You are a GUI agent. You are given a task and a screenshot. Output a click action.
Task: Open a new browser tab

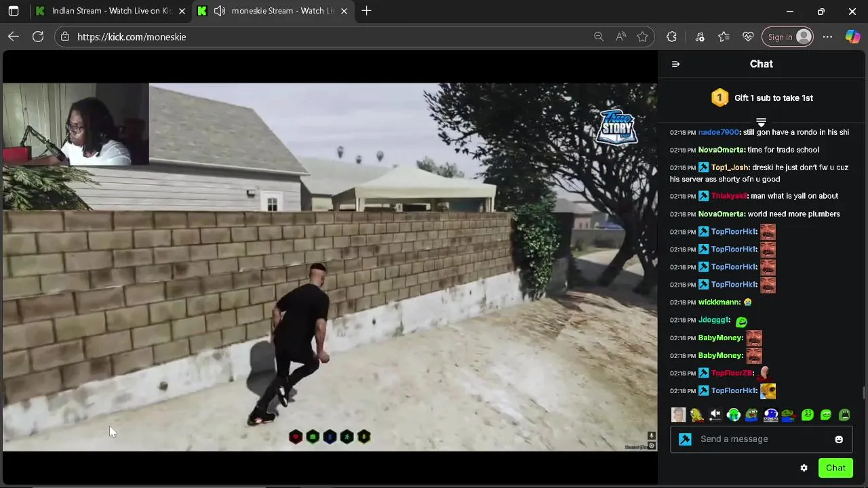point(366,11)
